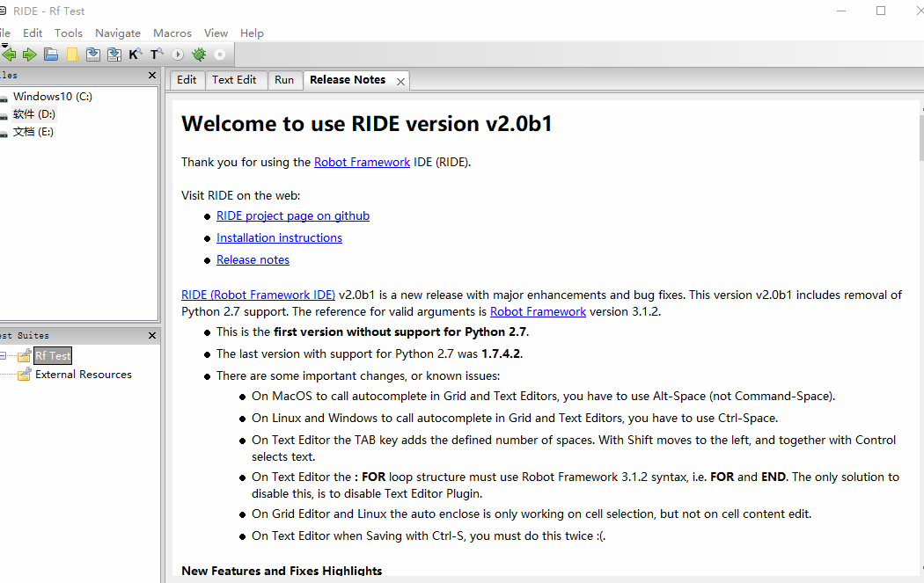
Task: Open the Edit menu
Action: tap(33, 33)
